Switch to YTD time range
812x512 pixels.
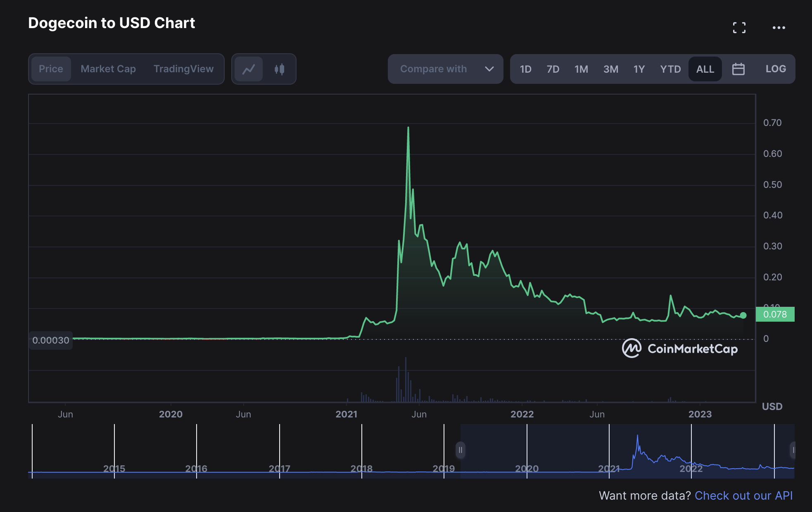coord(670,69)
